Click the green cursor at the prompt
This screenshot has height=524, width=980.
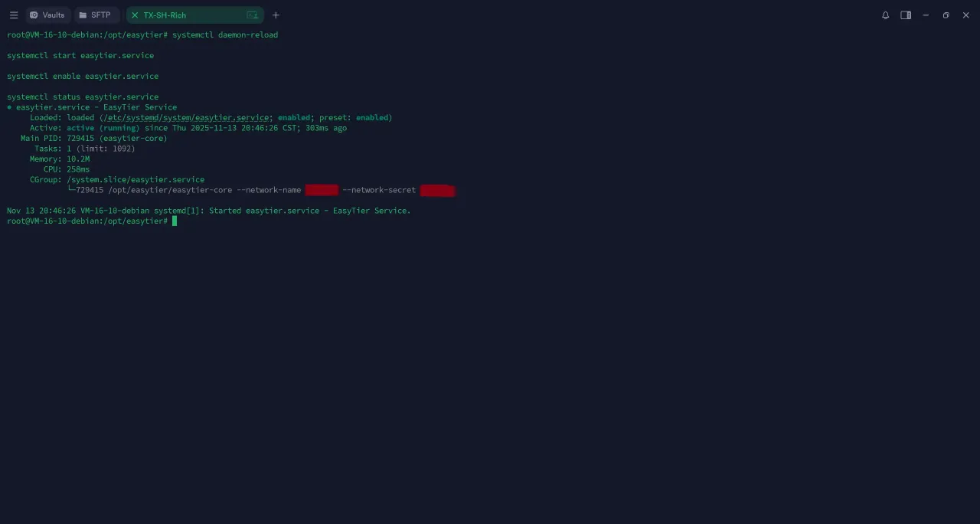click(175, 221)
